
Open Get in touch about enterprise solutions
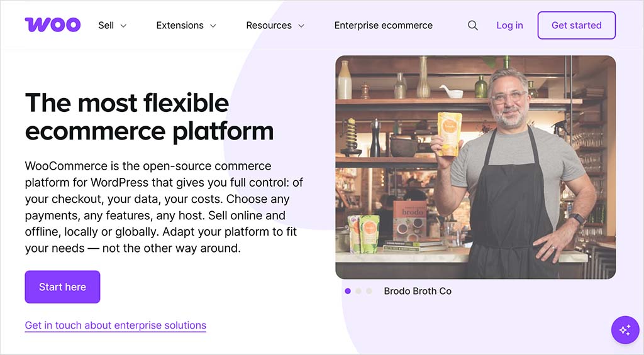tap(116, 325)
